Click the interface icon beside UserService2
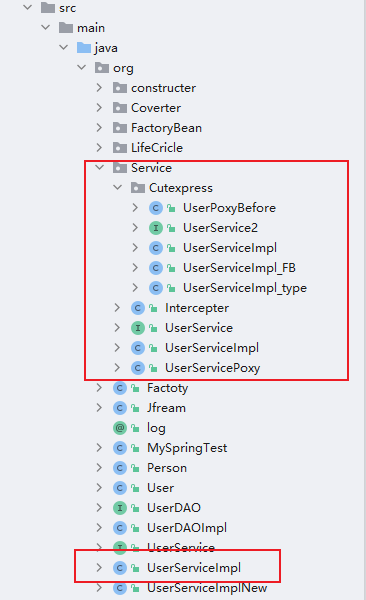 (x=156, y=228)
